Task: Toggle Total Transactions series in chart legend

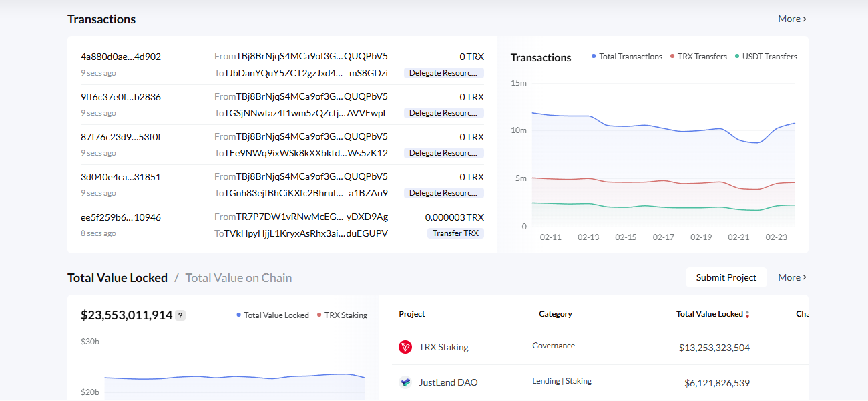Action: pos(626,57)
